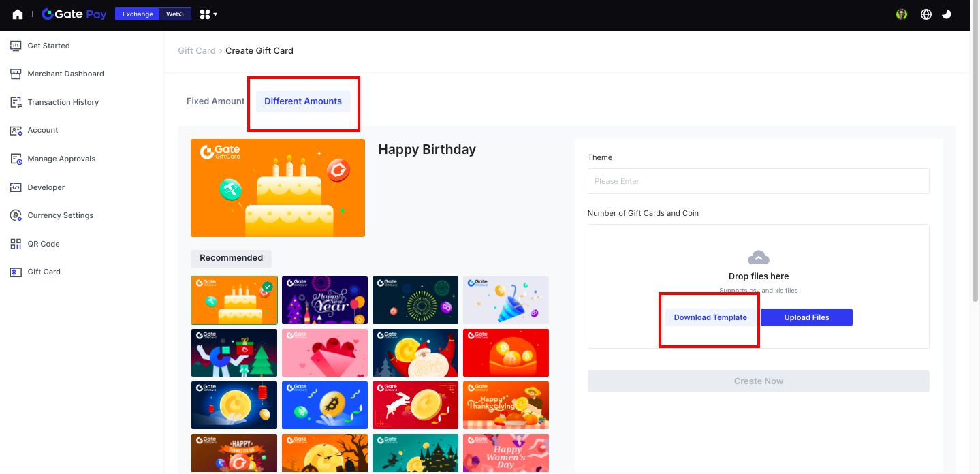Switch to the Fixed Amount tab
The width and height of the screenshot is (980, 474).
click(215, 101)
